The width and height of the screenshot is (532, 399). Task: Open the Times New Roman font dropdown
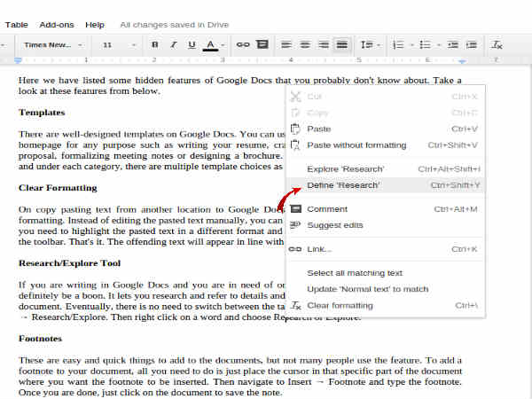(x=53, y=43)
